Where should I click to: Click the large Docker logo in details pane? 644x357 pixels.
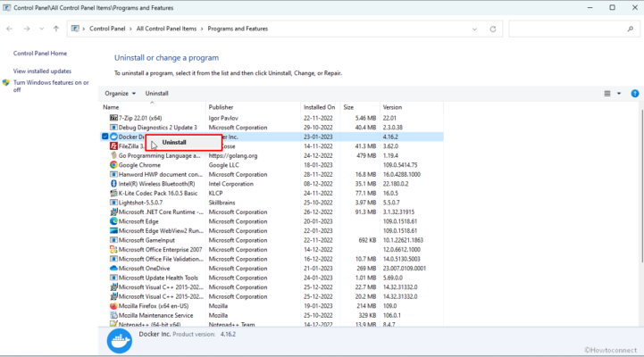tap(120, 341)
